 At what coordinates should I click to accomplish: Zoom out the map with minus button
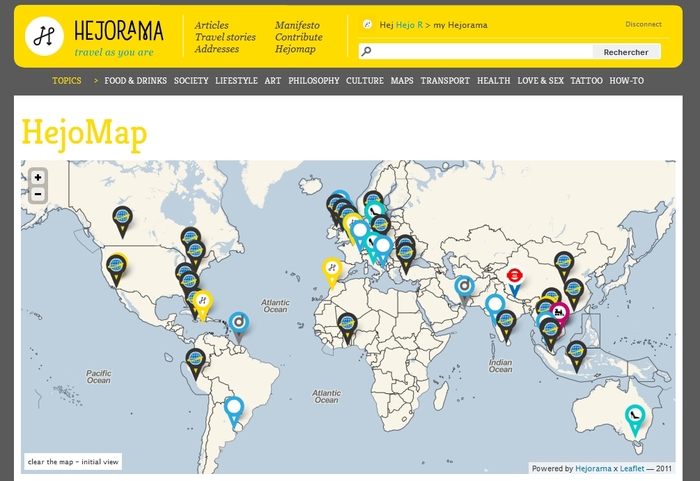(x=38, y=194)
